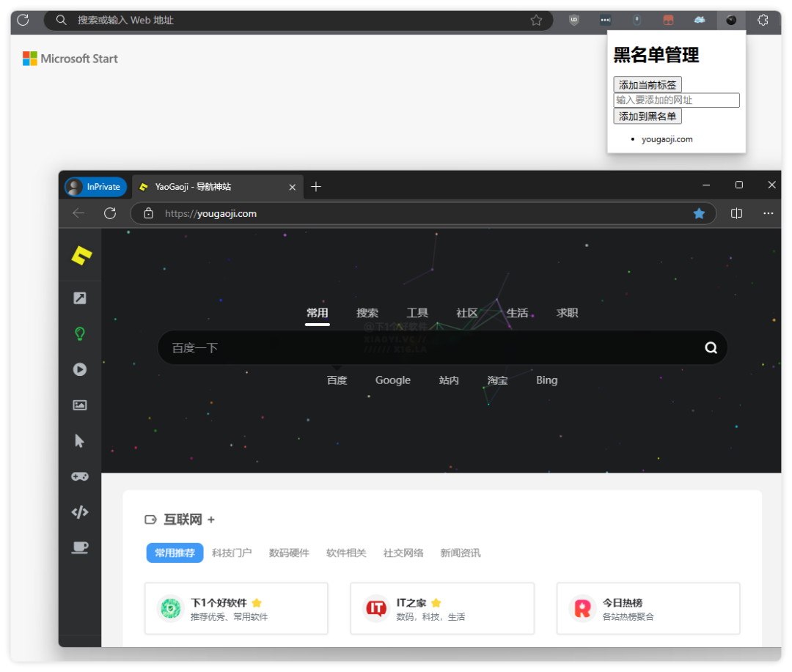Close the YaoGaoji tab
Viewport: 792px width, 672px height.
coord(293,188)
